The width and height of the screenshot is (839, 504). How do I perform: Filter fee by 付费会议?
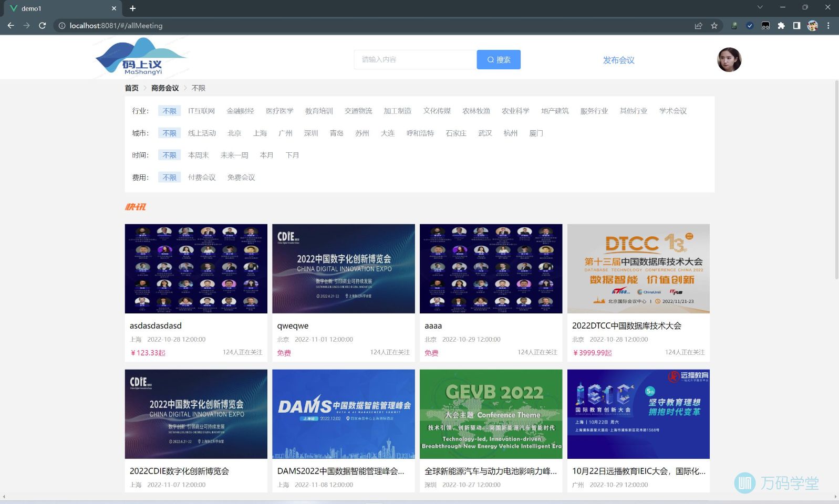(x=202, y=177)
